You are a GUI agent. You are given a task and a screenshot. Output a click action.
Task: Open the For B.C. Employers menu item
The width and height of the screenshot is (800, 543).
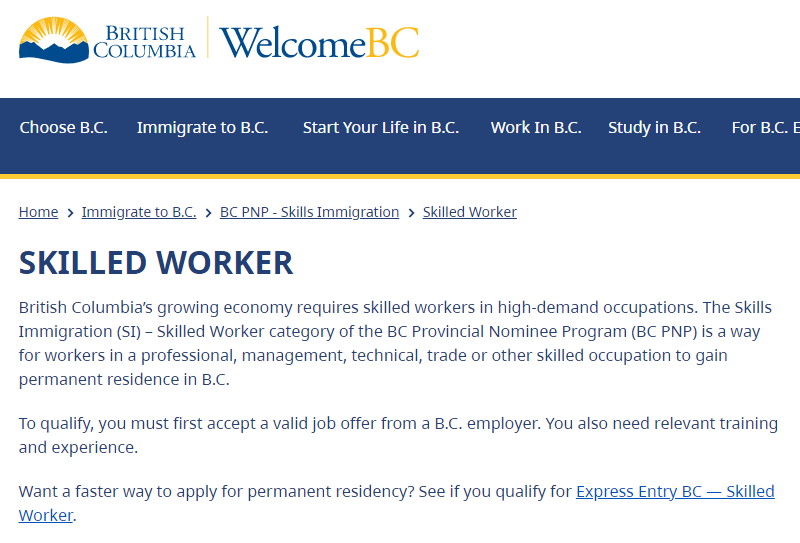pyautogui.click(x=765, y=128)
